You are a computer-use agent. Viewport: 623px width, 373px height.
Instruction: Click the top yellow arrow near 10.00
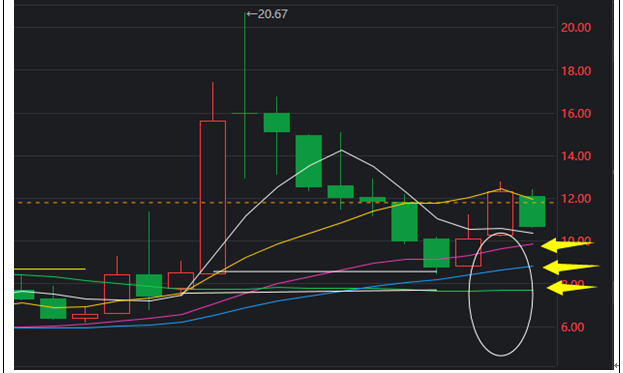567,245
